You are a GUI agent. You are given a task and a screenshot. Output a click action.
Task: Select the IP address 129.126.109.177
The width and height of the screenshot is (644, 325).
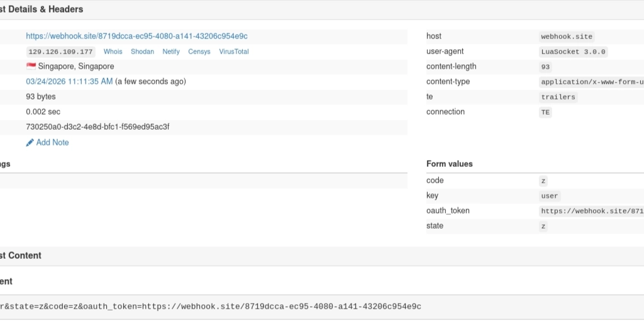(x=60, y=52)
